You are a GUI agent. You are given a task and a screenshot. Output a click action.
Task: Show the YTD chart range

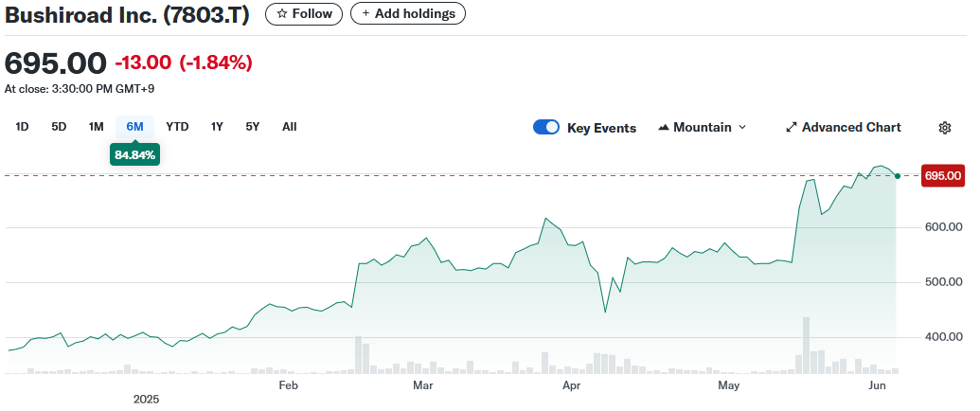point(177,127)
